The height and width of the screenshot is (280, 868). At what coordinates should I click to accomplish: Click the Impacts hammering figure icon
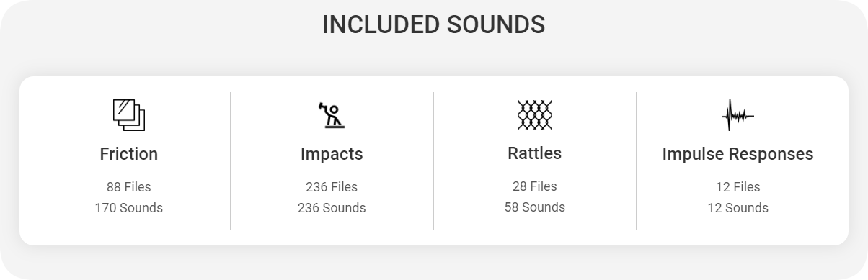click(332, 115)
